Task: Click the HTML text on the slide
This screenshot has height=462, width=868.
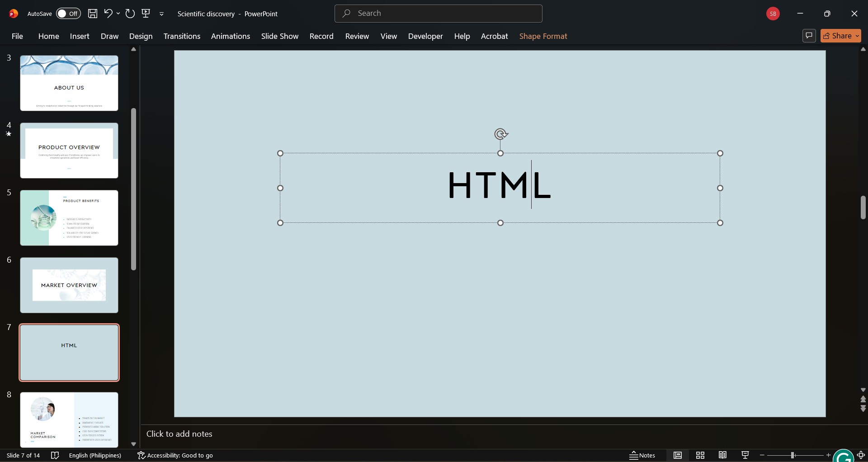Action: (x=499, y=185)
